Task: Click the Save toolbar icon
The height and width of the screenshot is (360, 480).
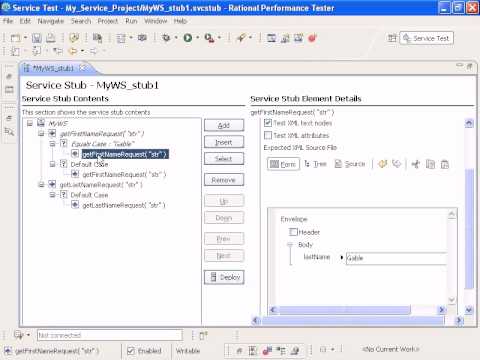Action: [x=37, y=38]
